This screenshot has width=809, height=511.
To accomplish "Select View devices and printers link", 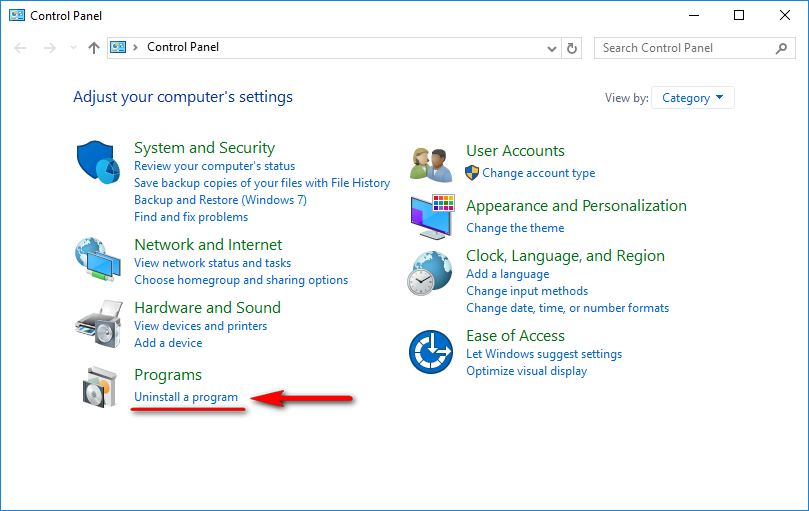I will click(x=200, y=326).
